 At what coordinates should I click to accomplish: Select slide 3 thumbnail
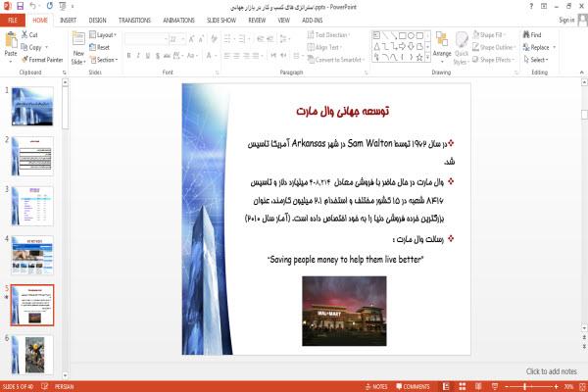pyautogui.click(x=32, y=206)
